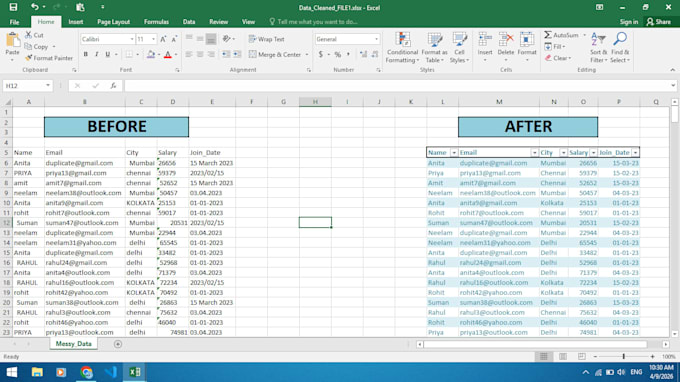680x382 pixels.
Task: Open the City column filter dropdown
Action: 563,153
